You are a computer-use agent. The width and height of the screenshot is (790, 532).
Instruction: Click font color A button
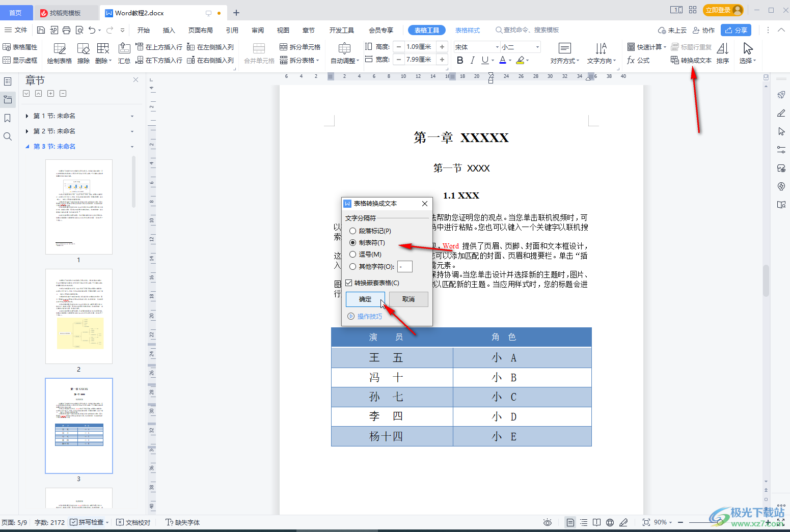click(x=503, y=60)
